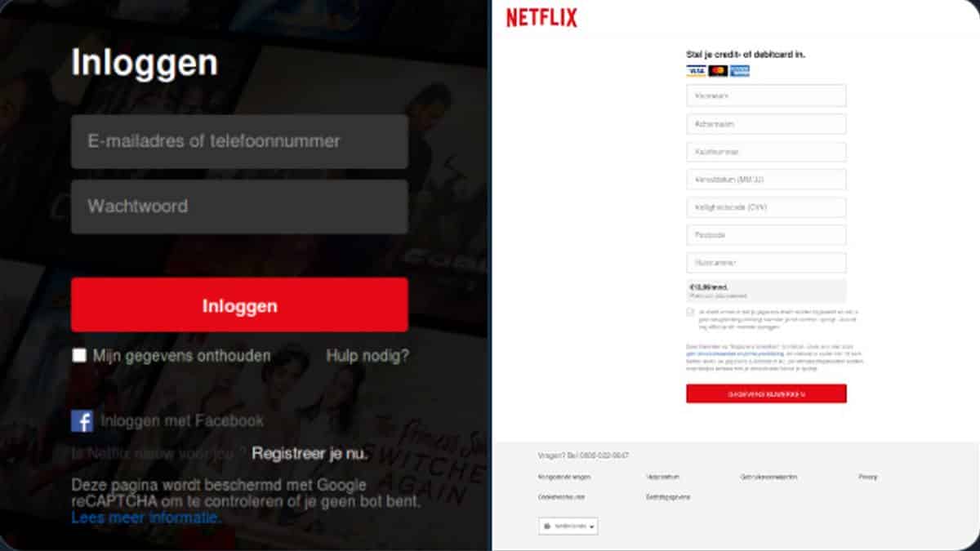The width and height of the screenshot is (980, 551).
Task: Tick the 'Mijn gegevens onthouden' checkbox
Action: (x=79, y=356)
